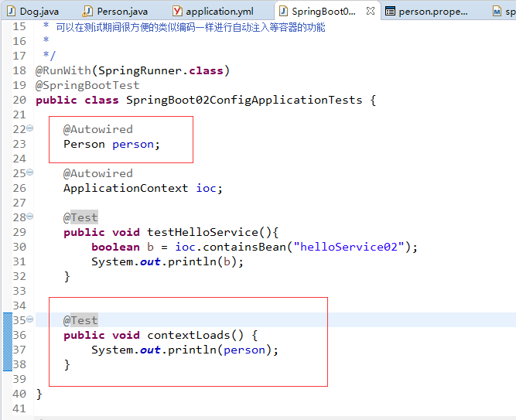The image size is (516, 420).
Task: Click the Maven M icon on the cut-off tab
Action: click(497, 12)
